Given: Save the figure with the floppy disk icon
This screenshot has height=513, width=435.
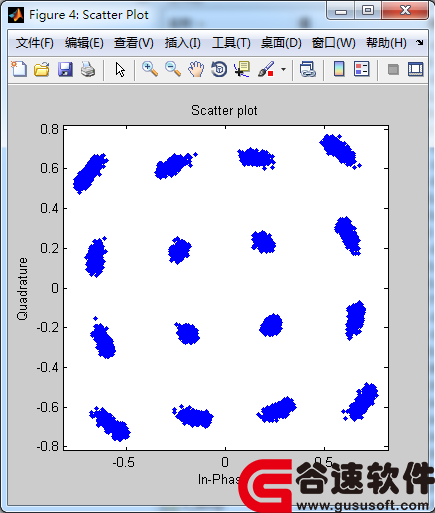Looking at the screenshot, I should tap(65, 70).
